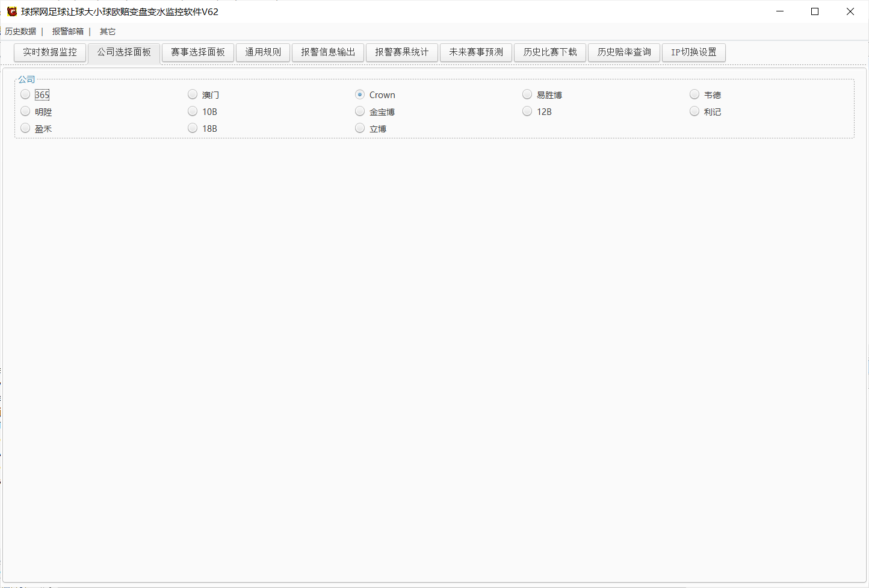Screen dimensions: 869x588
Task: Open the 报警邮箱 menu
Action: coord(68,31)
